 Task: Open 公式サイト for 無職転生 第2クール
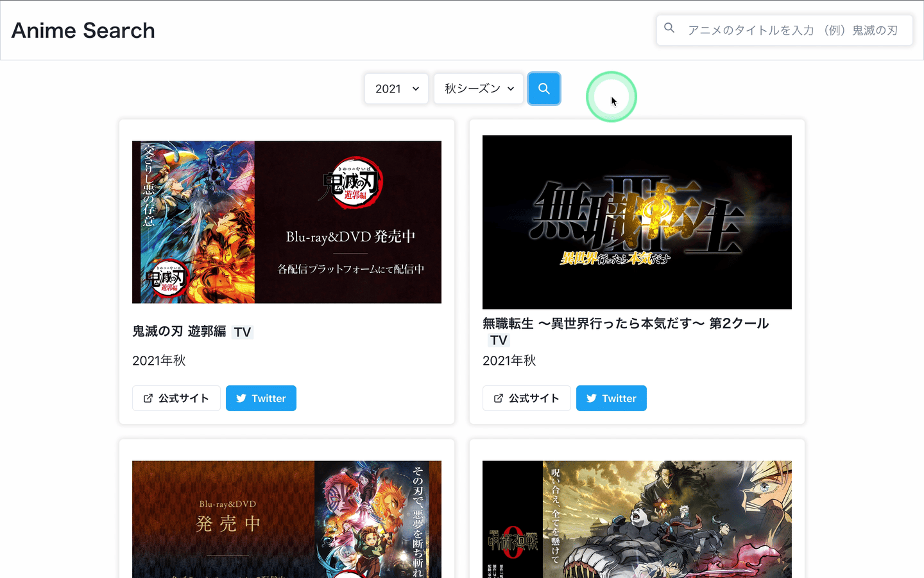pos(527,398)
